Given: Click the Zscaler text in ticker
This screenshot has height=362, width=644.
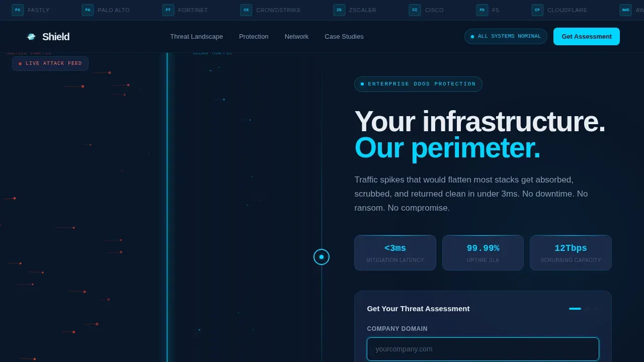Looking at the screenshot, I should [363, 10].
